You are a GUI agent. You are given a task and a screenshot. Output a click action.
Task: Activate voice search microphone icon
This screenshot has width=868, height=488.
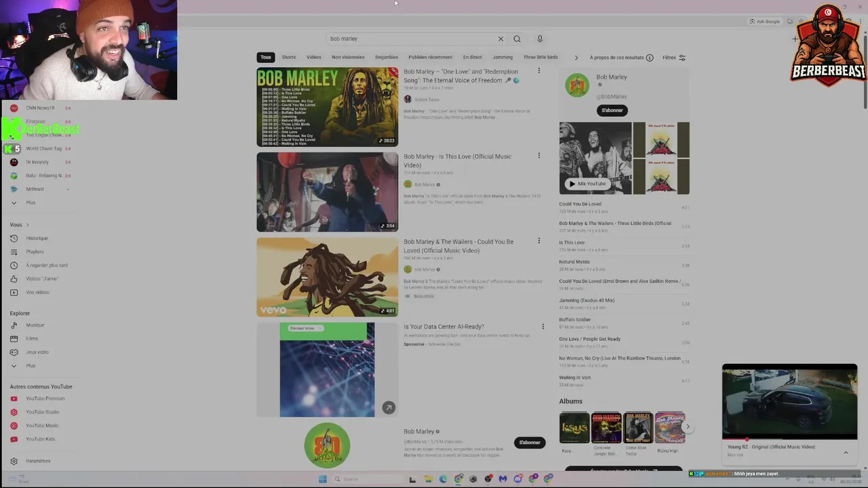click(540, 39)
